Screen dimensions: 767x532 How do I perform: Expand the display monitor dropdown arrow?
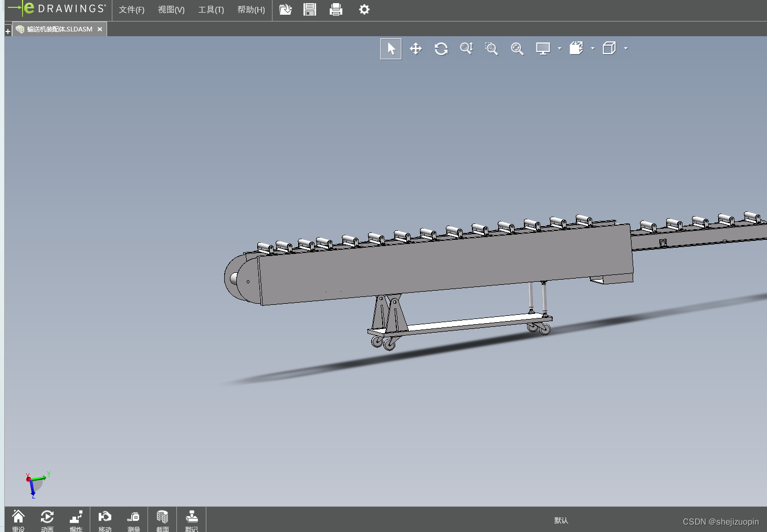tap(560, 48)
